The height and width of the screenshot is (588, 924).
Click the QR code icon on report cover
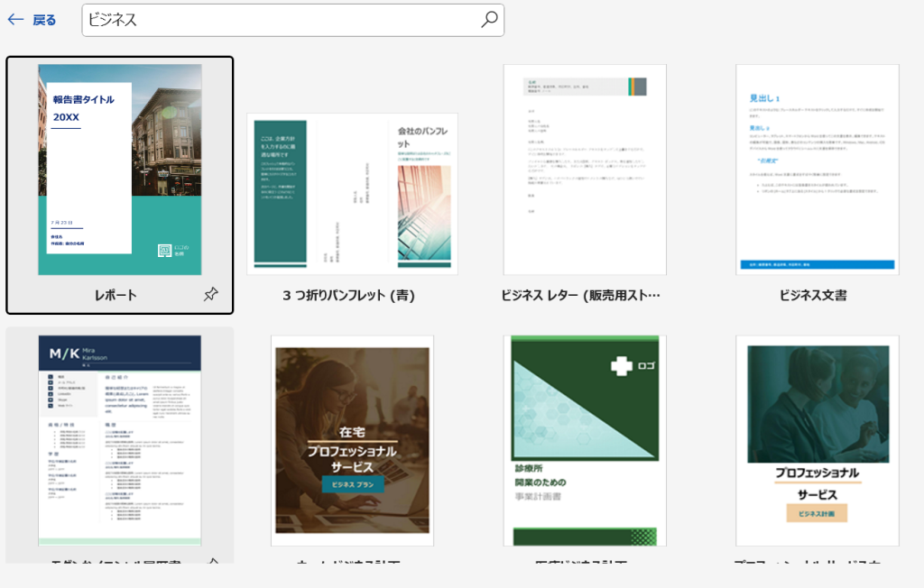coord(164,252)
